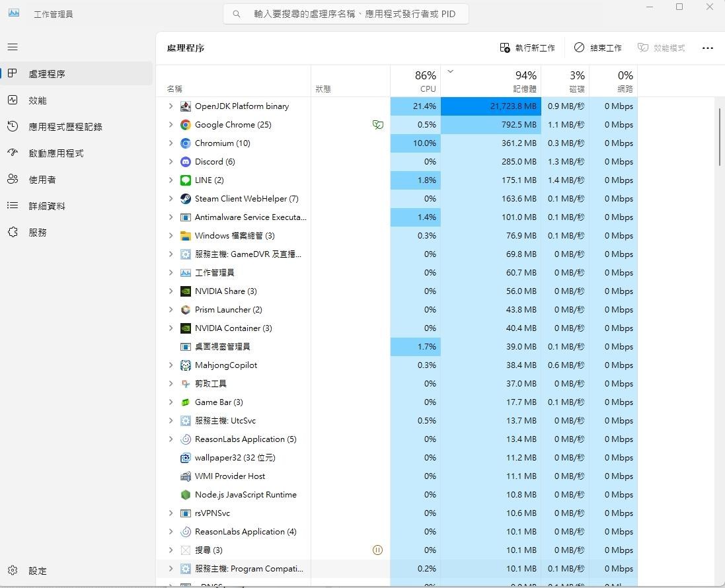Expand the Chromium (10) group
The image size is (725, 588).
pyautogui.click(x=171, y=143)
